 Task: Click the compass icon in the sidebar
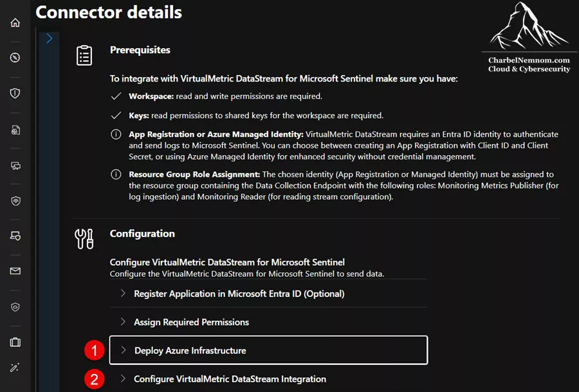click(x=15, y=58)
